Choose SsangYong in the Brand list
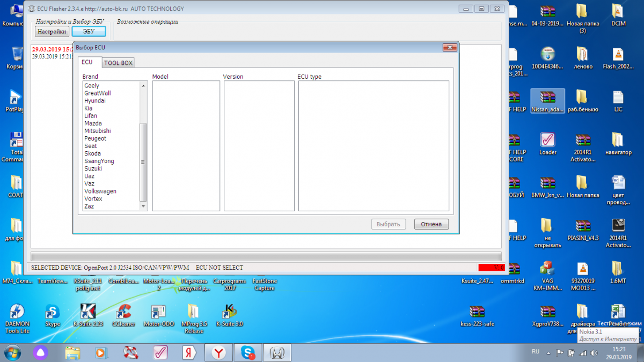 click(99, 161)
